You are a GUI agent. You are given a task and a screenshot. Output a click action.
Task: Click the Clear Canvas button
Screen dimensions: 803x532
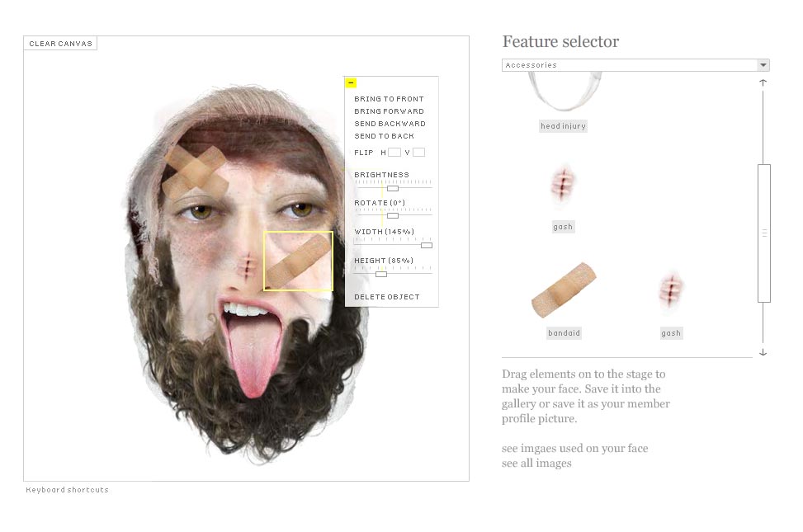pos(60,44)
